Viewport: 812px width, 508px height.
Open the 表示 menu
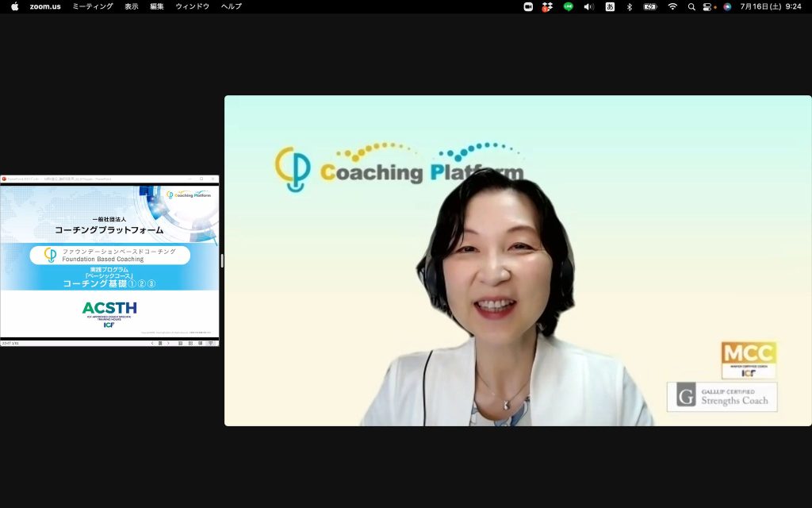pos(132,6)
